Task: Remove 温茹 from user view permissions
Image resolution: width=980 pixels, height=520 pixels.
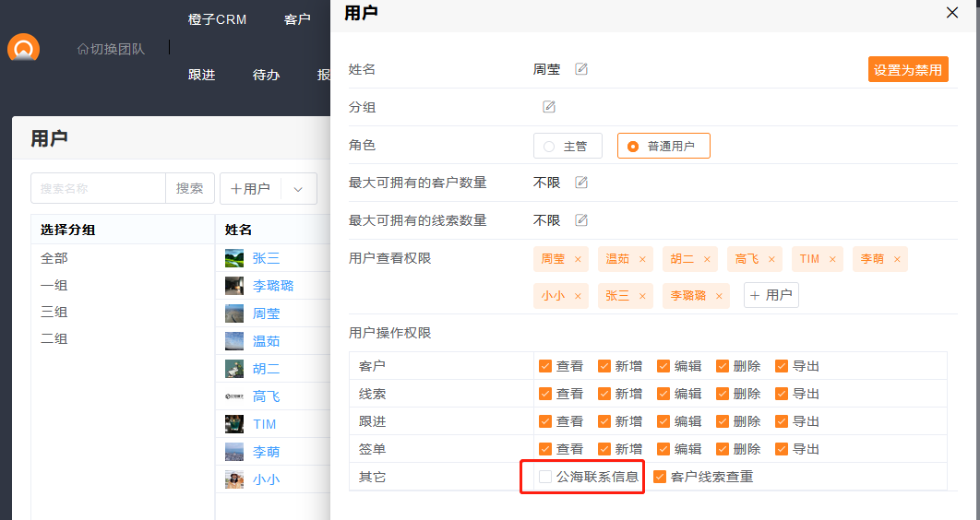Action: tap(642, 259)
